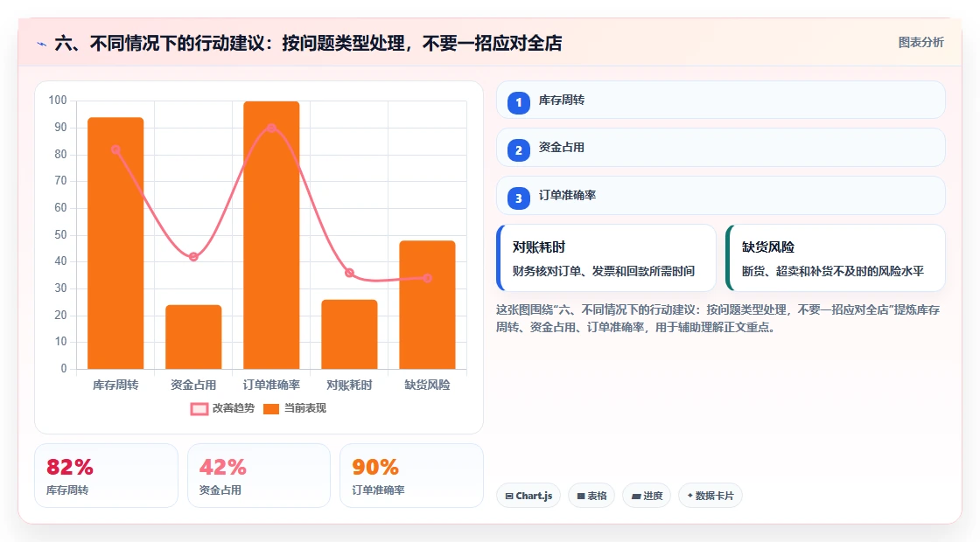Click the trend line point over 订单准确率
Screen dimensions: 980x542
[x=271, y=128]
